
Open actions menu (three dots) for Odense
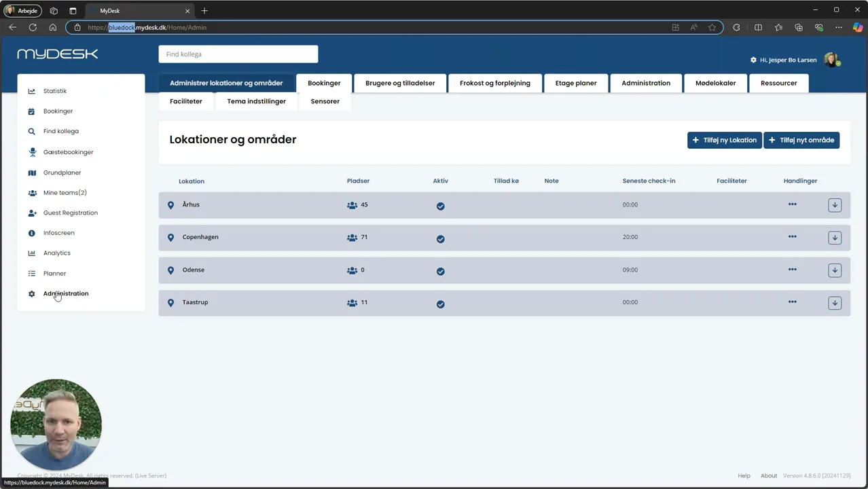coord(792,270)
